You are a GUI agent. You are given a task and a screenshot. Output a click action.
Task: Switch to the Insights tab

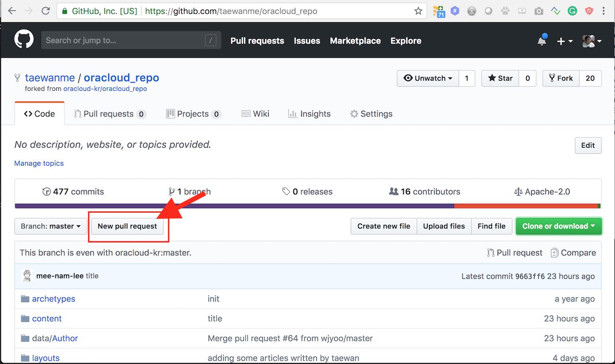coord(309,113)
